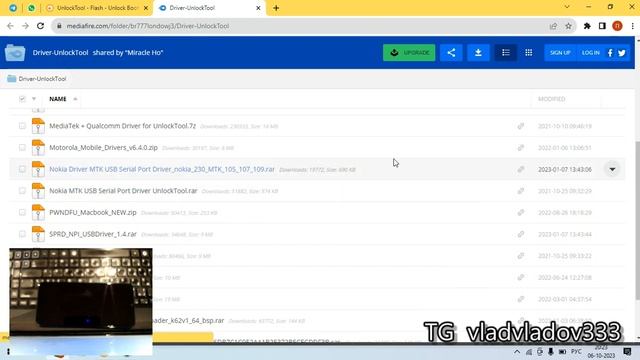Click LOG IN button
This screenshot has width=640, height=360.
[590, 53]
